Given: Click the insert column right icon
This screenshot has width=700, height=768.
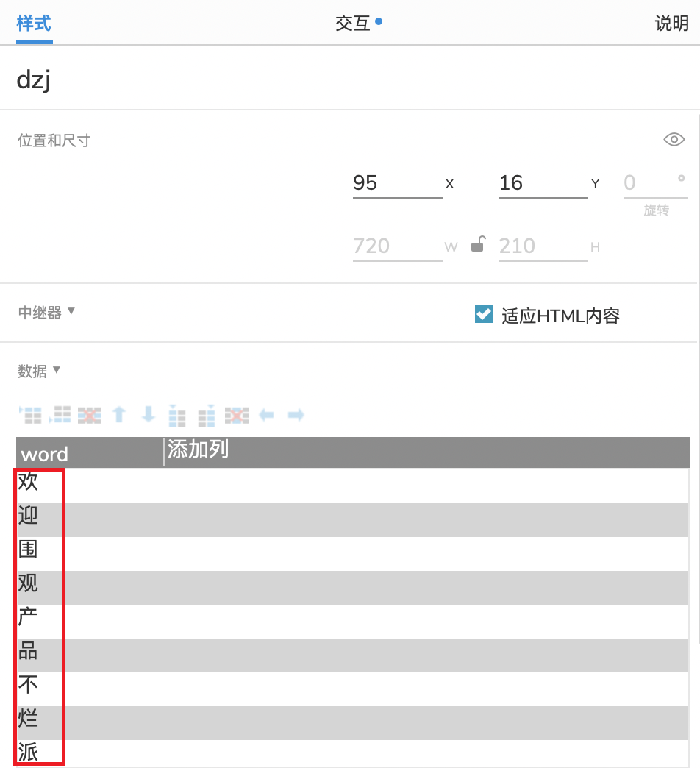Looking at the screenshot, I should [x=207, y=416].
